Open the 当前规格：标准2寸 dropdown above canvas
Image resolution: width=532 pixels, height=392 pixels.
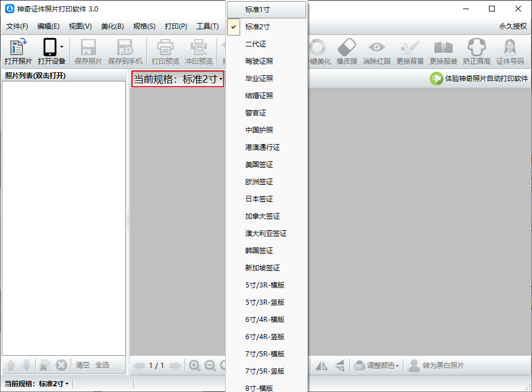178,79
